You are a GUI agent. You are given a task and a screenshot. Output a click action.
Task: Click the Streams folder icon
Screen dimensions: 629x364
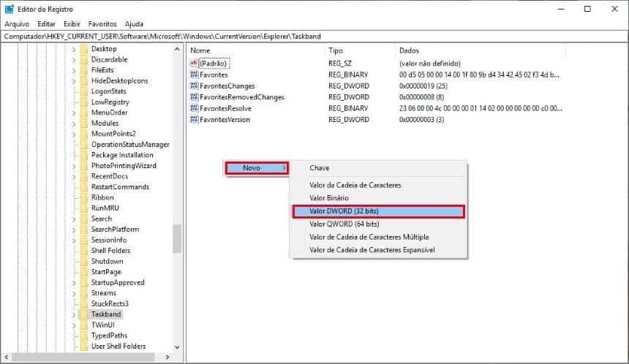point(84,293)
